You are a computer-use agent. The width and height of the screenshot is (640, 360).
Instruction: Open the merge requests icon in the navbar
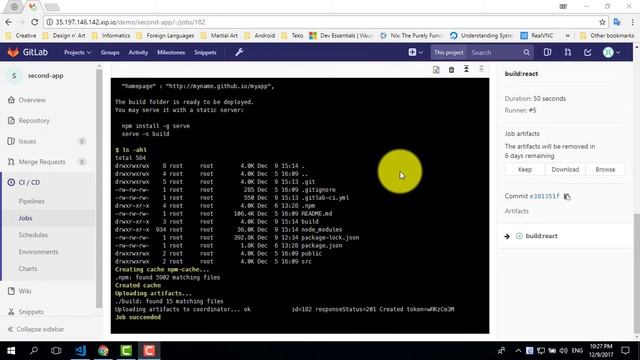[568, 52]
